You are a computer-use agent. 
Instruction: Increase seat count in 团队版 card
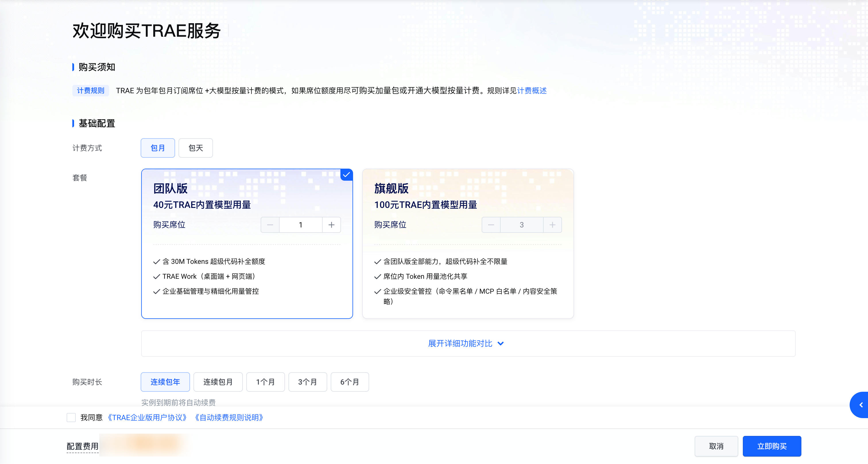332,225
